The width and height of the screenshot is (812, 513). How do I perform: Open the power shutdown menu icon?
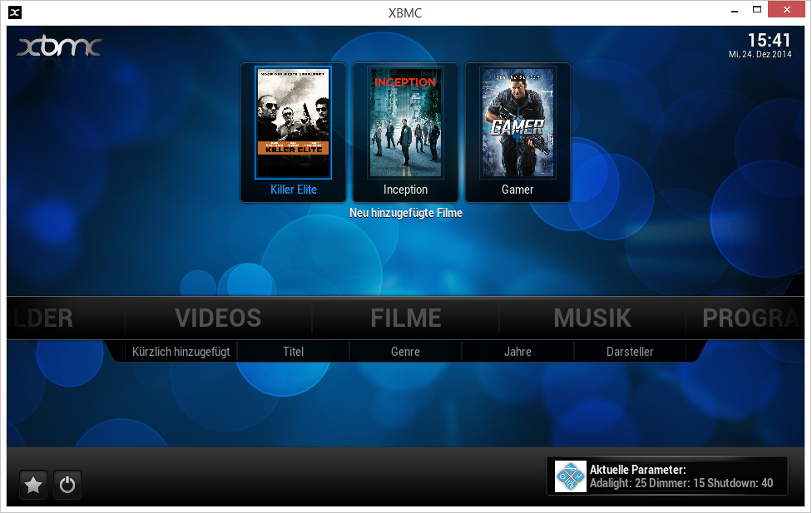[x=67, y=485]
